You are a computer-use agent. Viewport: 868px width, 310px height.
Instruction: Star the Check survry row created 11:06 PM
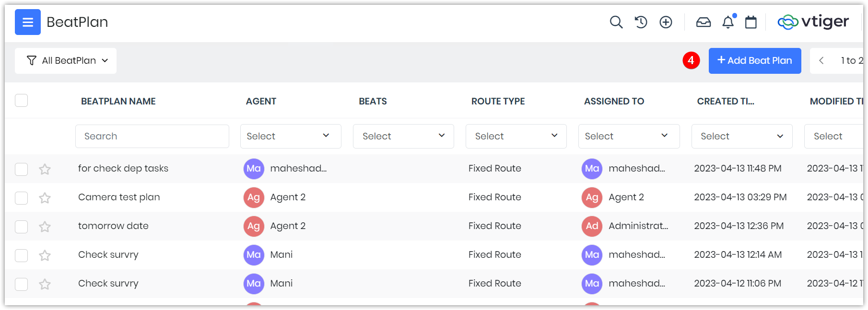tap(45, 284)
